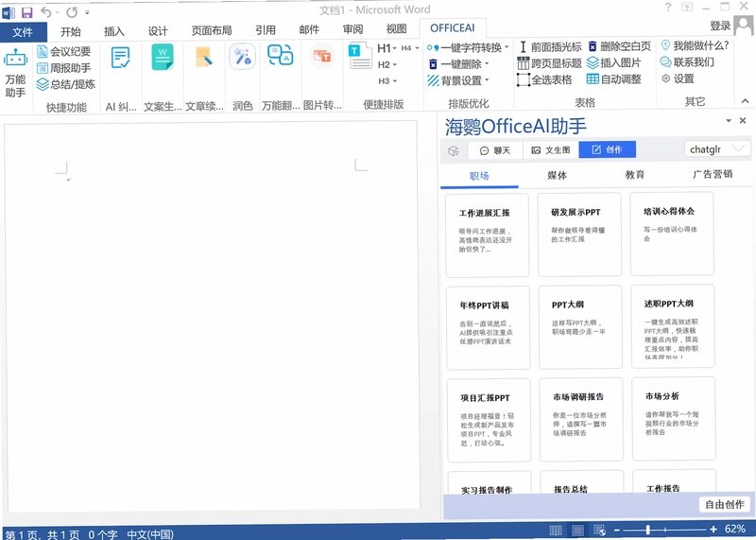Open the 设置 gear settings
Viewport: 756px width, 540px height.
tap(678, 78)
